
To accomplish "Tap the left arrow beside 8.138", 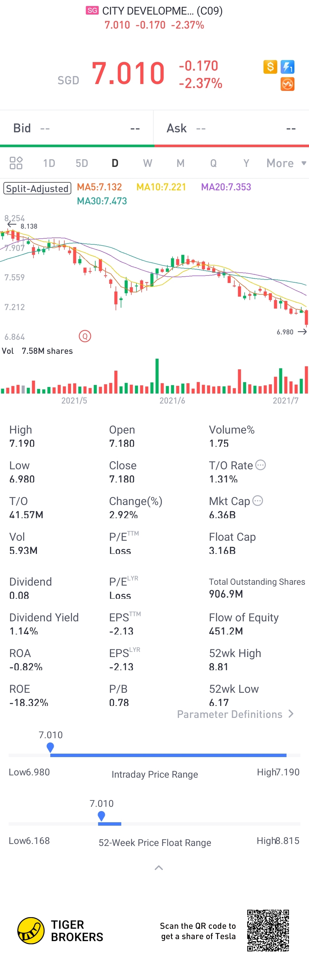I will click(x=12, y=224).
